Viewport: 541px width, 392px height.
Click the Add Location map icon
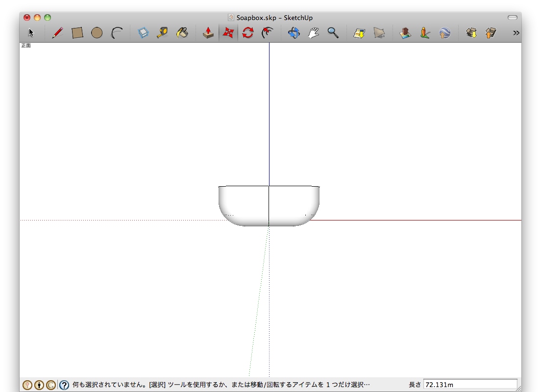point(359,33)
